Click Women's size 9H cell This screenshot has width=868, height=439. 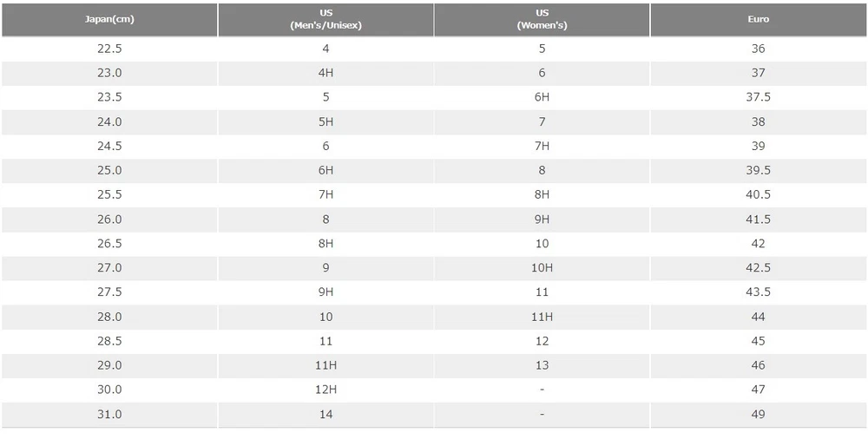542,219
